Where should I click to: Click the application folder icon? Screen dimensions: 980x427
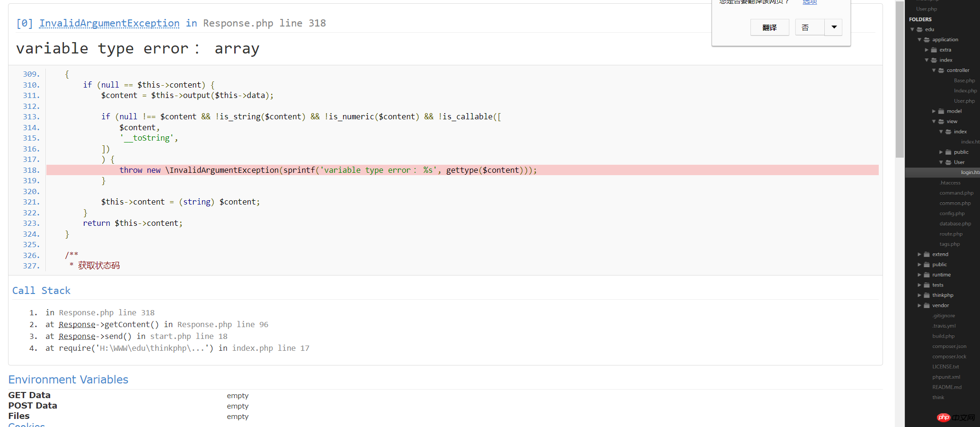[x=927, y=40]
